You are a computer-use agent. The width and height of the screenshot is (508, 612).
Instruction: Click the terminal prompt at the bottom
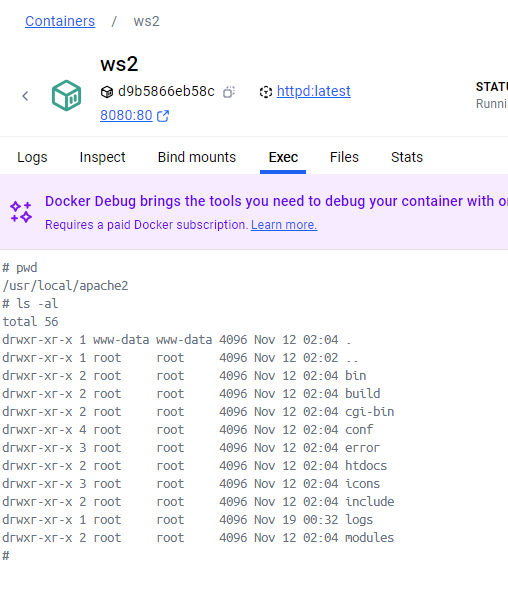(6, 555)
